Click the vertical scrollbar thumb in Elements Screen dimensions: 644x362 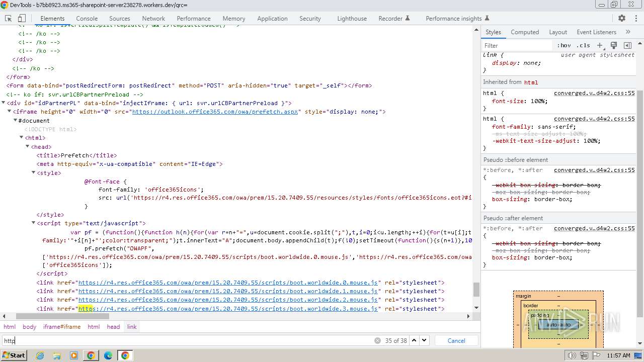point(476,290)
